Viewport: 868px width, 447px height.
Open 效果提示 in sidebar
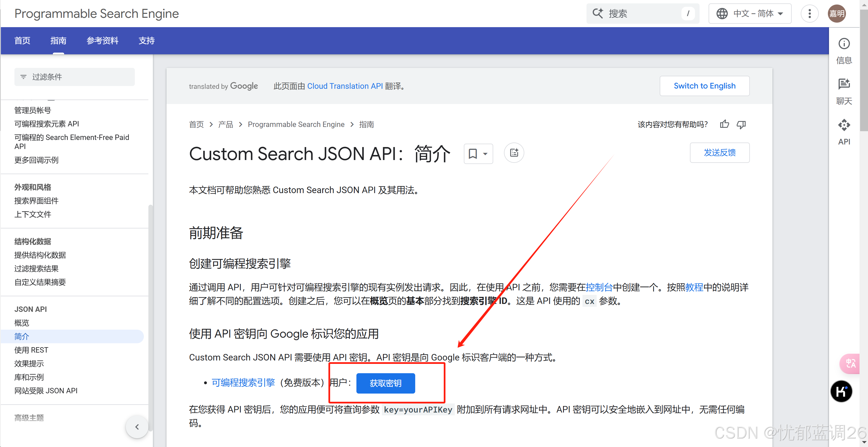(29, 363)
